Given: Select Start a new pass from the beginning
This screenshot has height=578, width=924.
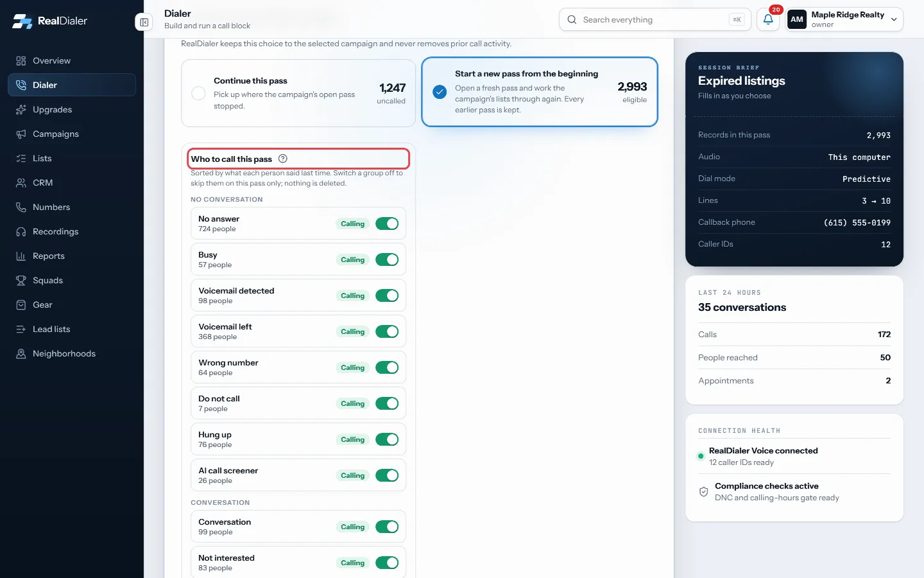Looking at the screenshot, I should [x=540, y=92].
